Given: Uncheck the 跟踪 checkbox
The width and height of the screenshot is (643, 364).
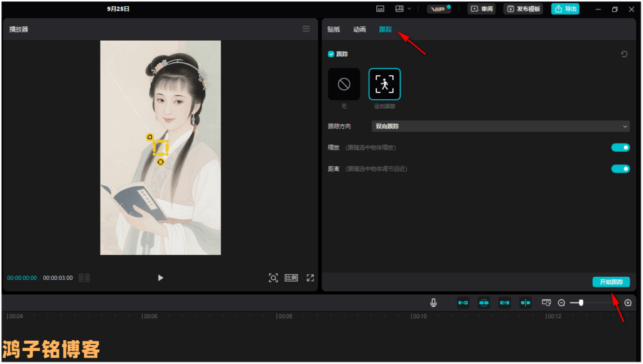Looking at the screenshot, I should click(332, 55).
